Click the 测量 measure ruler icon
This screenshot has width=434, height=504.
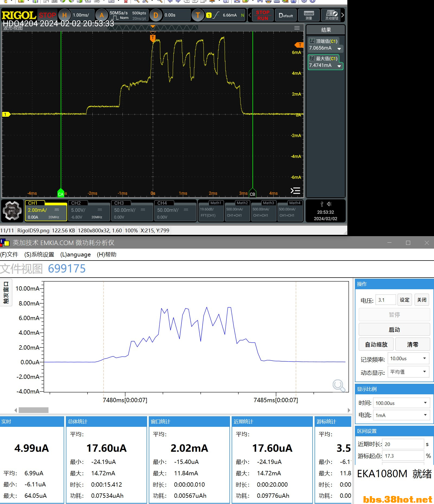click(x=309, y=15)
